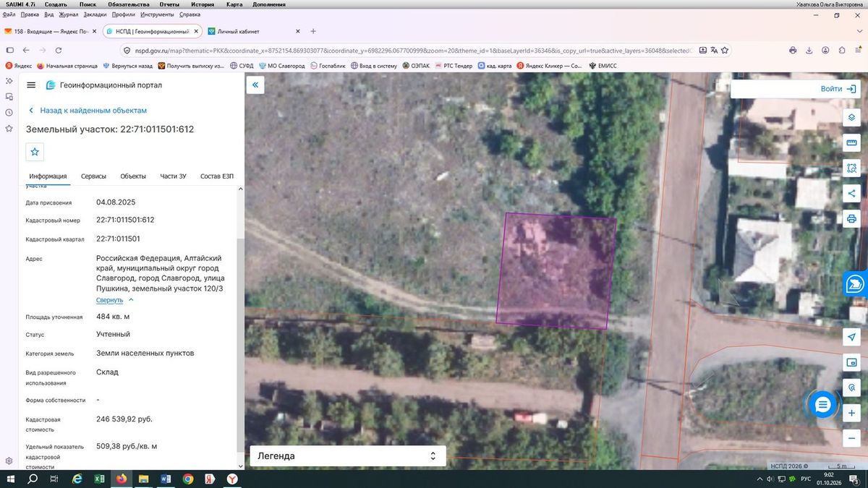The image size is (868, 488).
Task: Open the Госпаблик bookmark
Action: (x=328, y=66)
